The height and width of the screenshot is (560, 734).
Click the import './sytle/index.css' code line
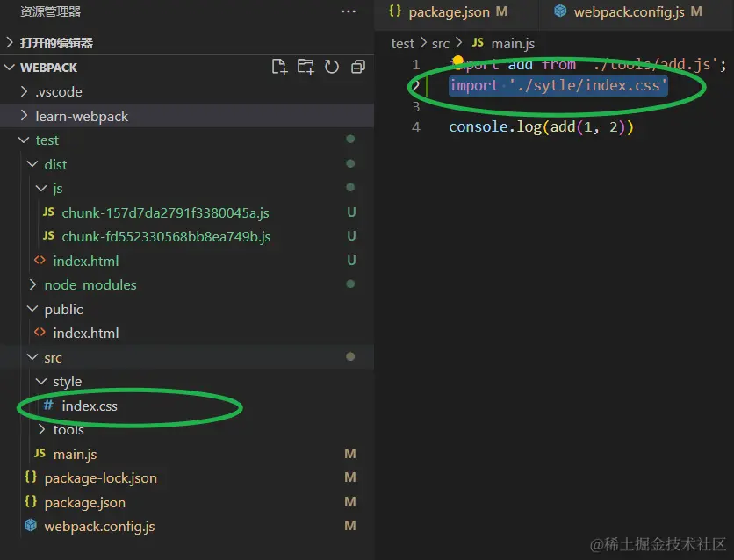[558, 85]
